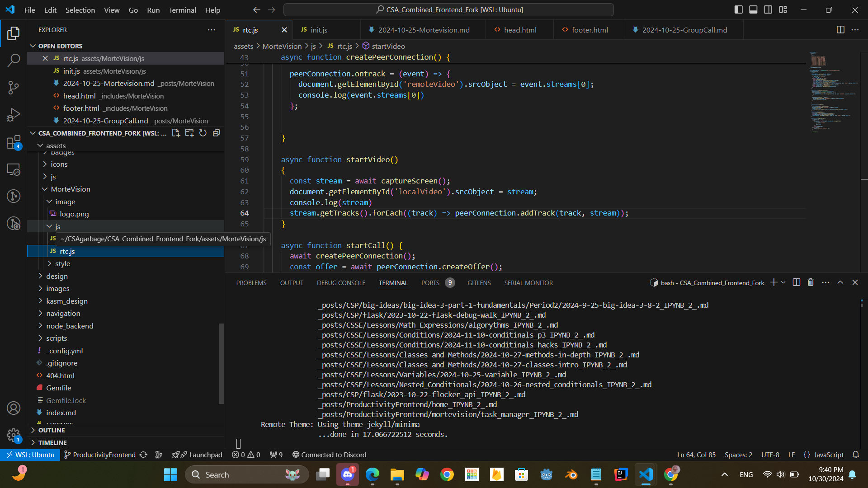Click New File icon in explorer header
The width and height of the screenshot is (868, 488).
point(176,133)
